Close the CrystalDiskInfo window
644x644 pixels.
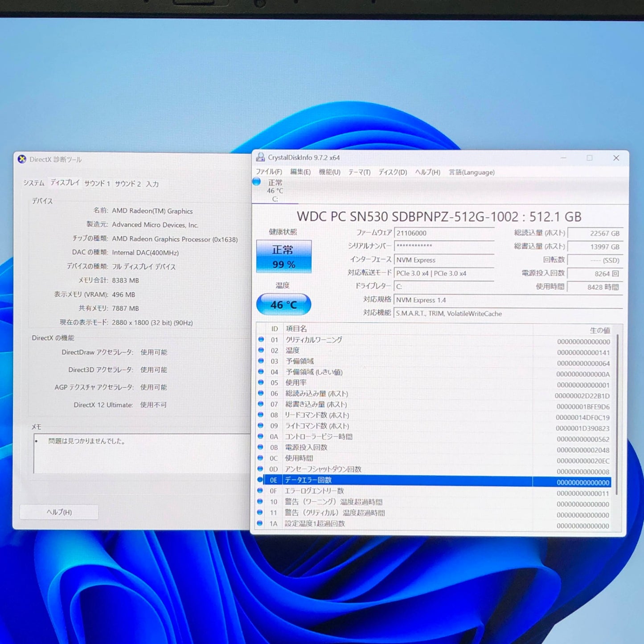616,158
